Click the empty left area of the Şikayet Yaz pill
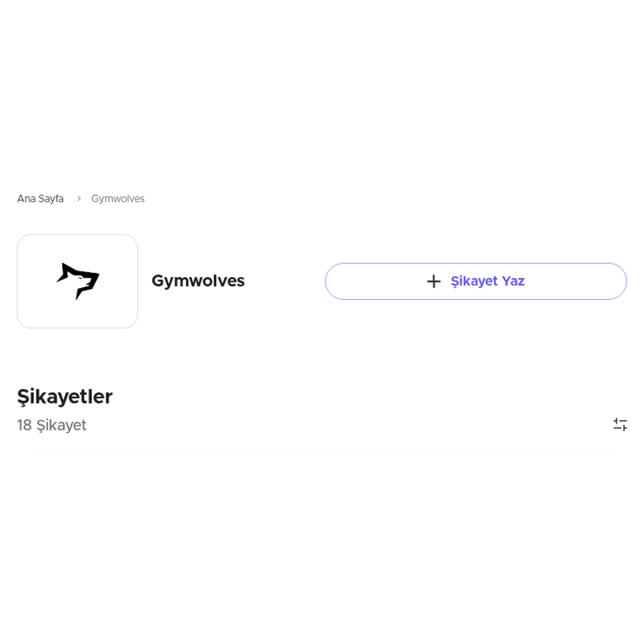Screen dimensions: 644x644 (x=376, y=281)
